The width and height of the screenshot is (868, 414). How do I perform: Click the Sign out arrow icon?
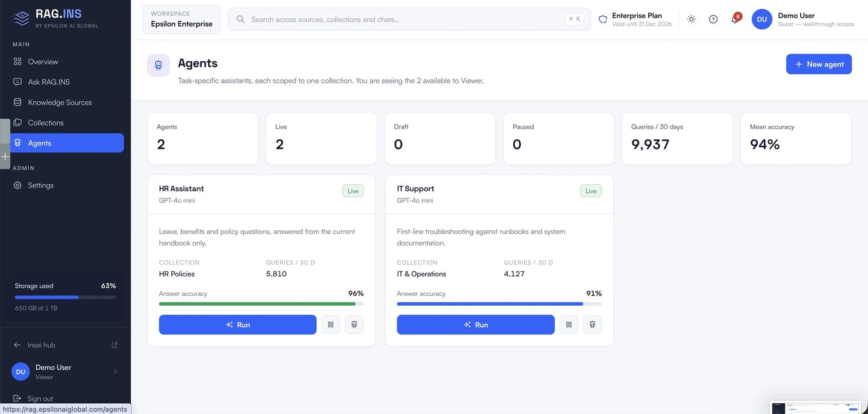17,398
